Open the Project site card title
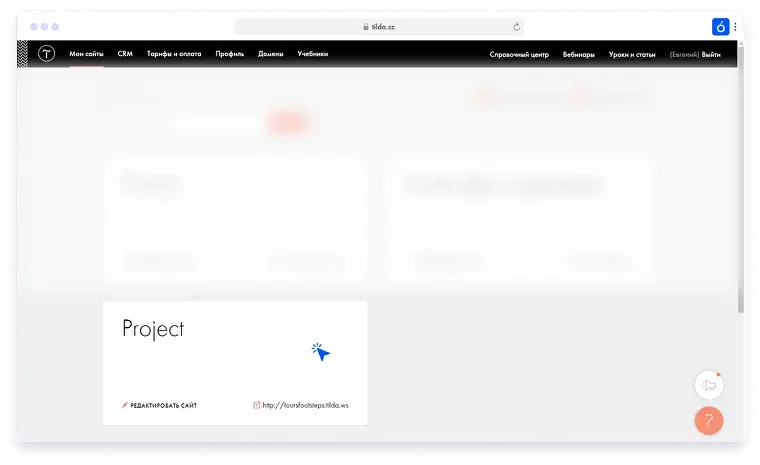760x465 pixels. (153, 329)
